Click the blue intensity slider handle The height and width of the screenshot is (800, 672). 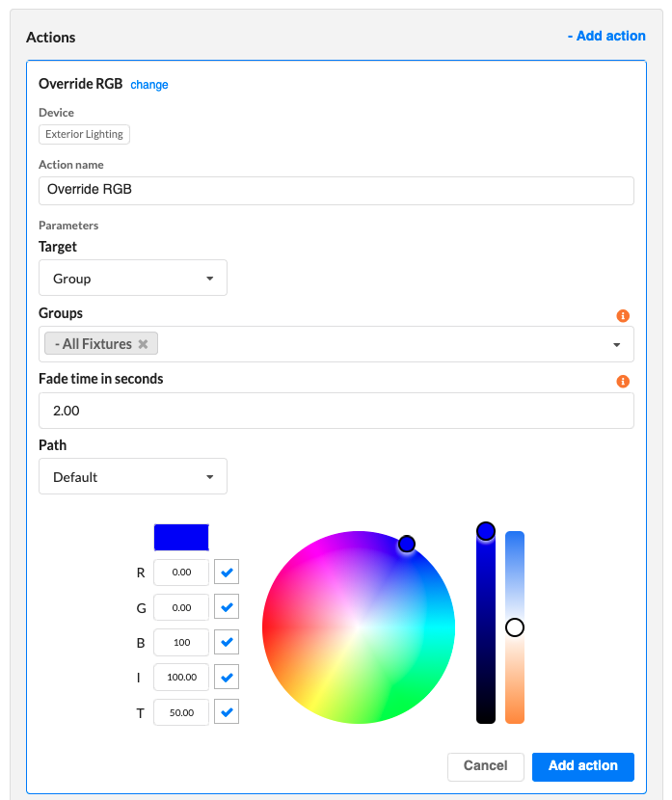[486, 531]
